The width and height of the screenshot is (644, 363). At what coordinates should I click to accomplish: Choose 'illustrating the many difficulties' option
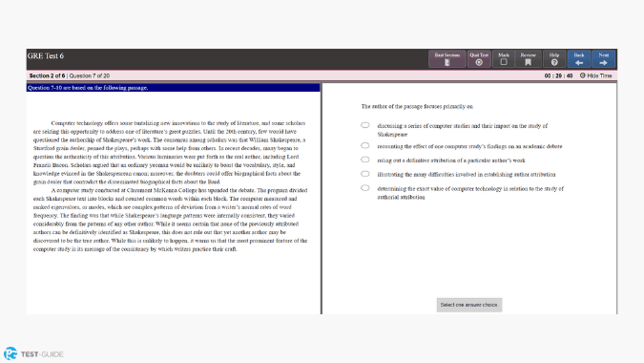tap(365, 174)
